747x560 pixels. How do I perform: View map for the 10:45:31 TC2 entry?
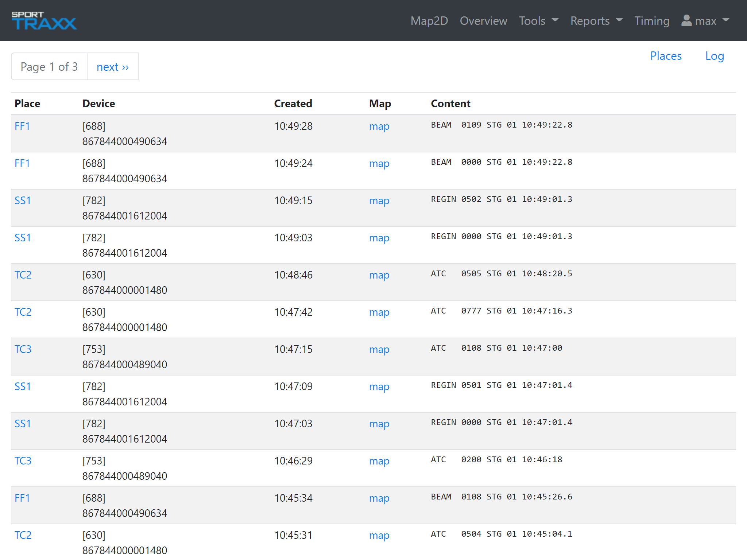click(x=379, y=535)
